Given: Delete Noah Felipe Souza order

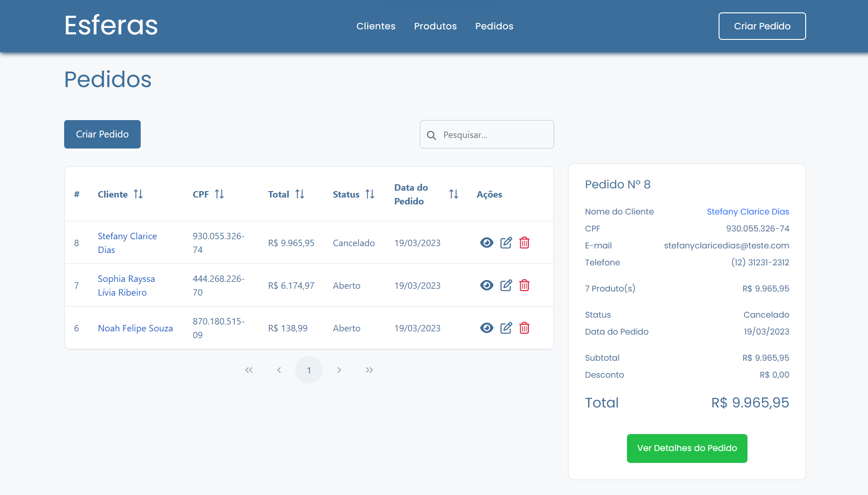Looking at the screenshot, I should coord(524,328).
